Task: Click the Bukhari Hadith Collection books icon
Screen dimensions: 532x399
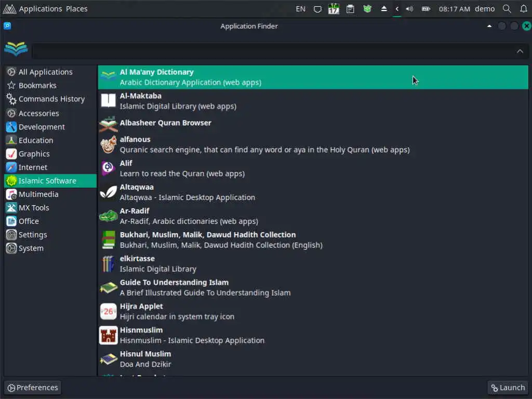Action: (108, 240)
